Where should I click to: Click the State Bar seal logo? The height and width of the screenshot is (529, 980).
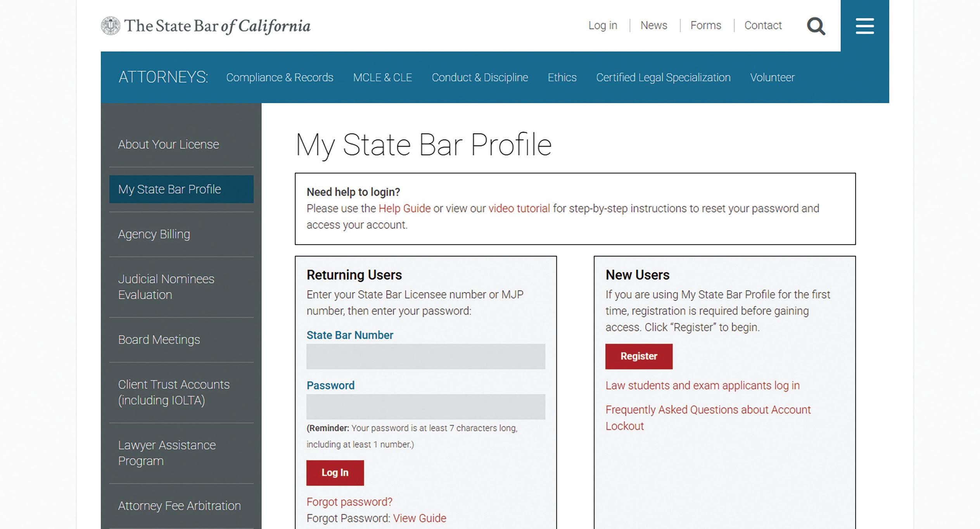(111, 26)
